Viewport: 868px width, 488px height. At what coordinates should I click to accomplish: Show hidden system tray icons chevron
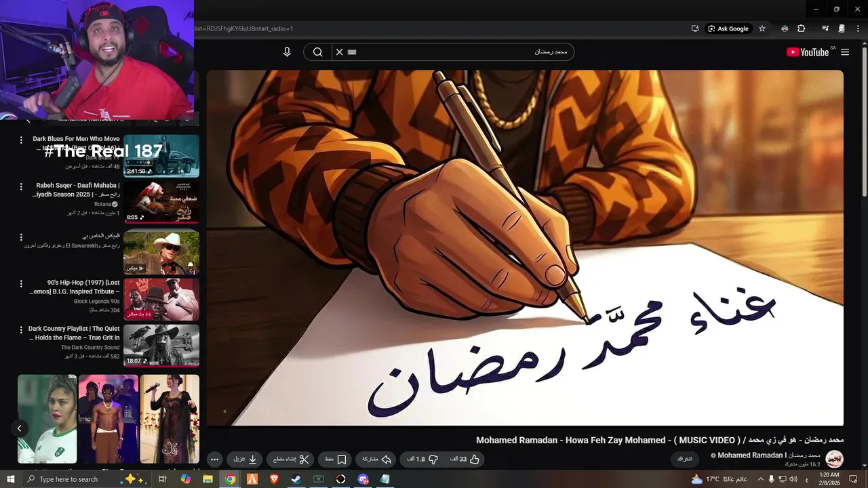click(761, 479)
